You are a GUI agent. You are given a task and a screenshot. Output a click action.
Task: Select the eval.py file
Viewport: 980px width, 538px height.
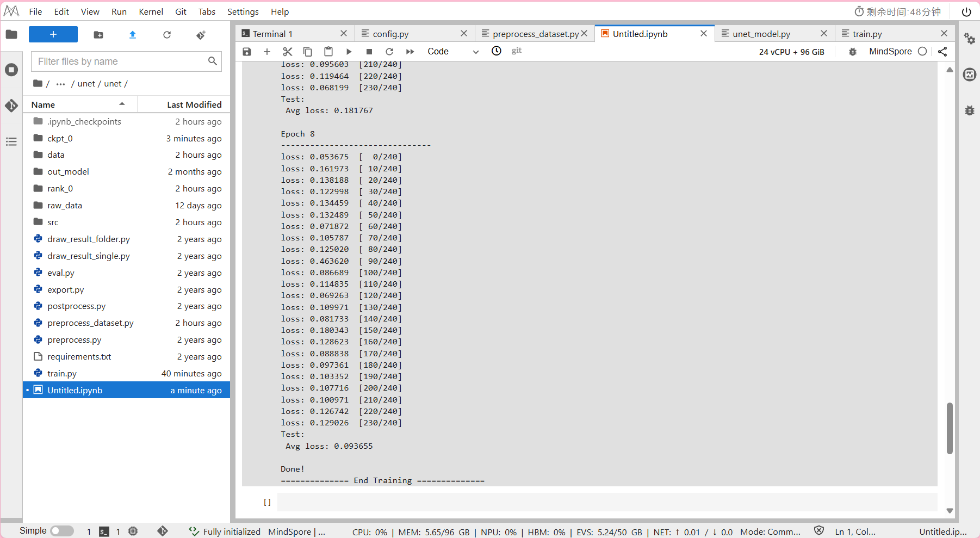point(126,273)
